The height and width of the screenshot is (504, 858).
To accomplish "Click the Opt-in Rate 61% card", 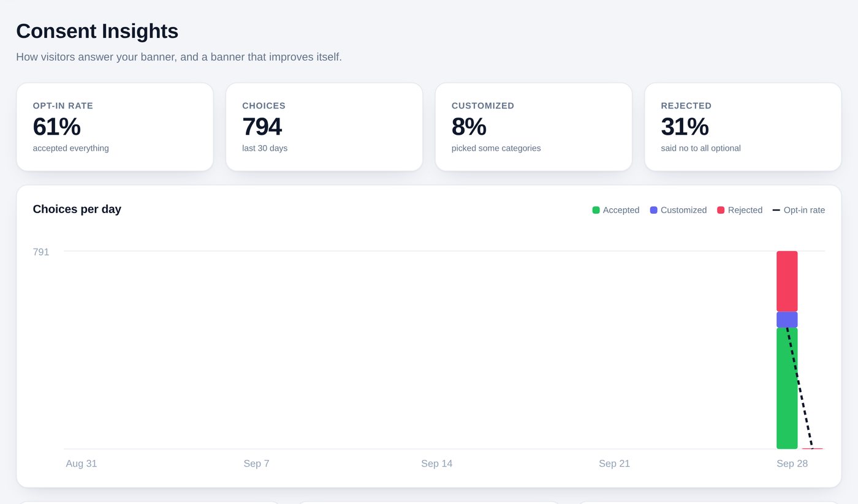I will pos(115,127).
